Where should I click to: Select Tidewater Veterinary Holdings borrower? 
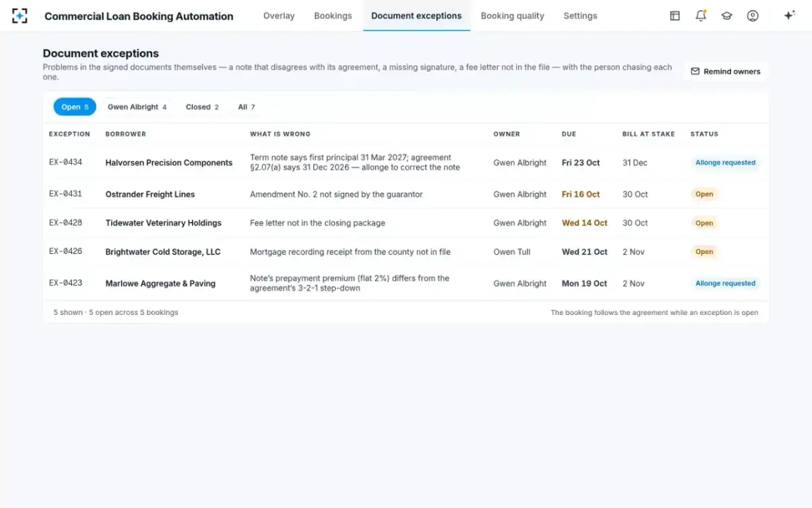[x=164, y=223]
